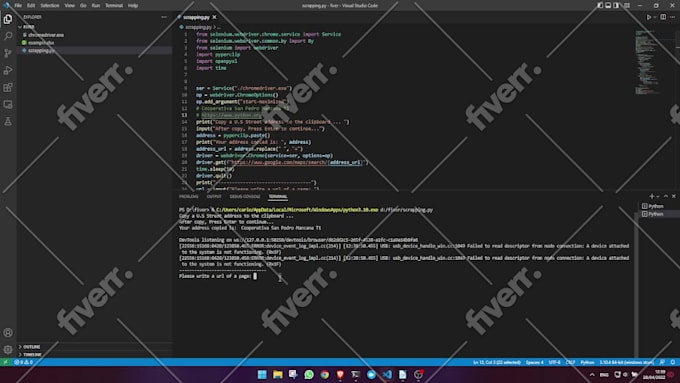
Task: Open the Help menu
Action: coord(133,6)
